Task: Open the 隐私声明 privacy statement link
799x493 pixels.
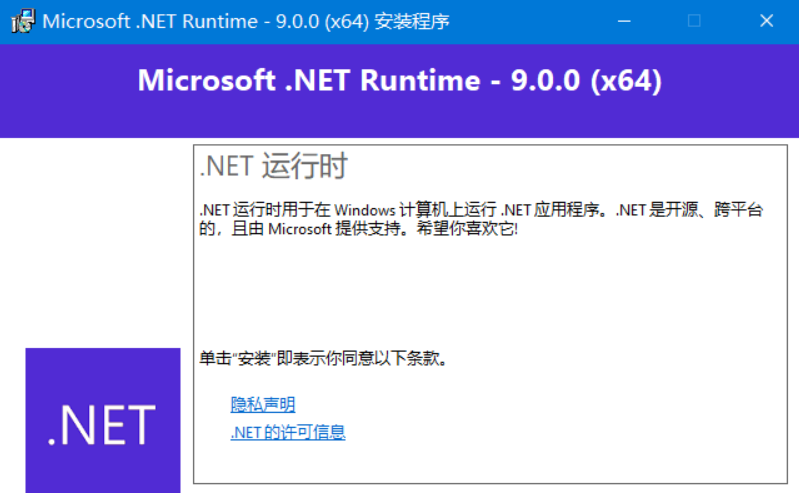Action: 263,405
